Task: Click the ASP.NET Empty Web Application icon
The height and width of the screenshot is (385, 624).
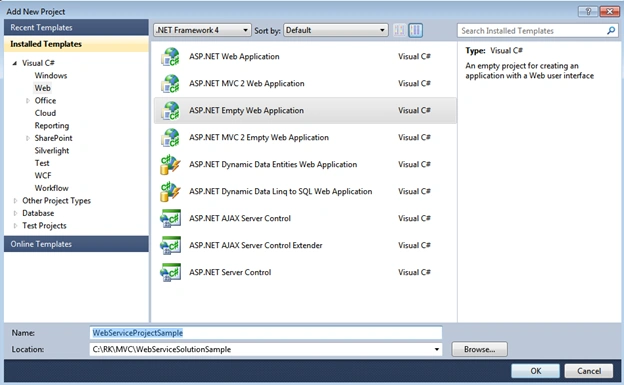Action: coord(170,111)
